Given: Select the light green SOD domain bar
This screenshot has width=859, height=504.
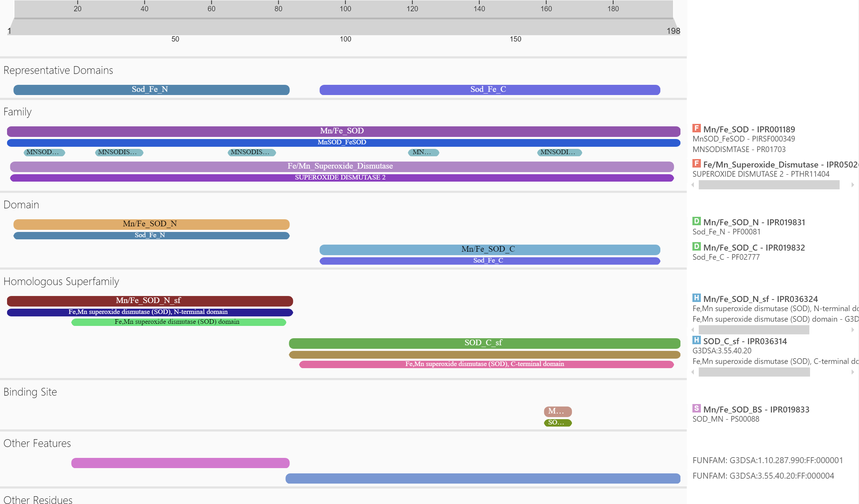Looking at the screenshot, I should click(x=179, y=322).
